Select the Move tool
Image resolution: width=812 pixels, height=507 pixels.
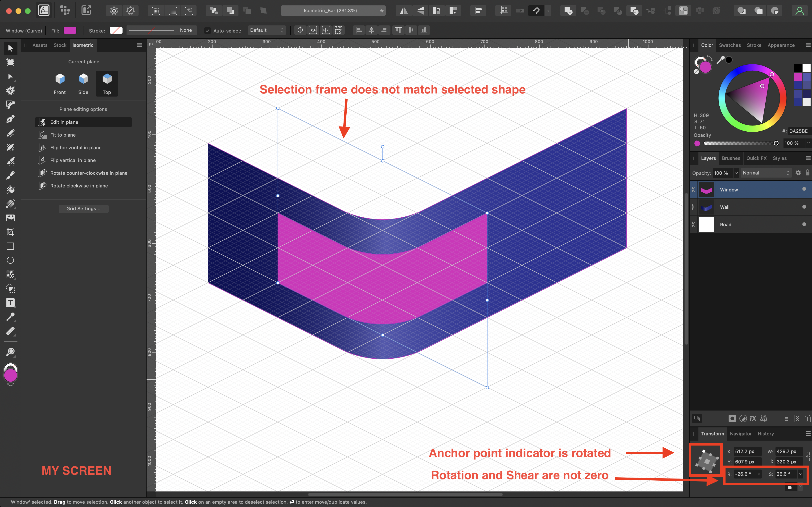[x=10, y=48]
